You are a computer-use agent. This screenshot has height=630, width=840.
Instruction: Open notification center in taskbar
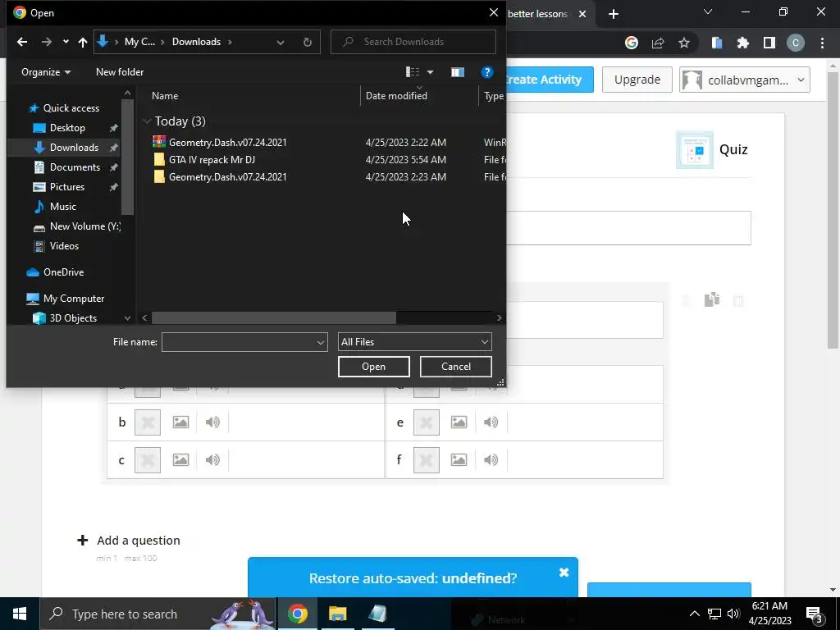click(815, 614)
